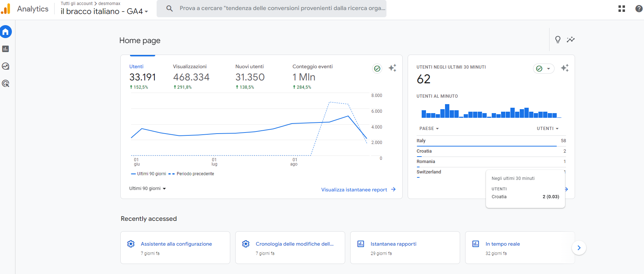Expand the property selector 'il bracco italiano - GA4'
The image size is (644, 274).
104,11
